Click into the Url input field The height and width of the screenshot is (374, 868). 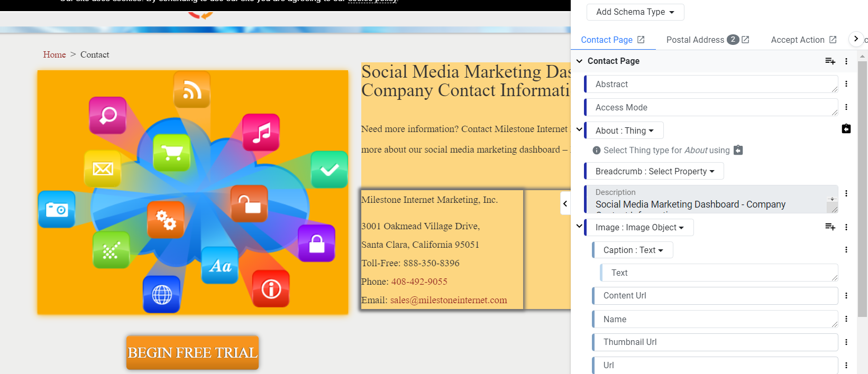click(x=715, y=366)
